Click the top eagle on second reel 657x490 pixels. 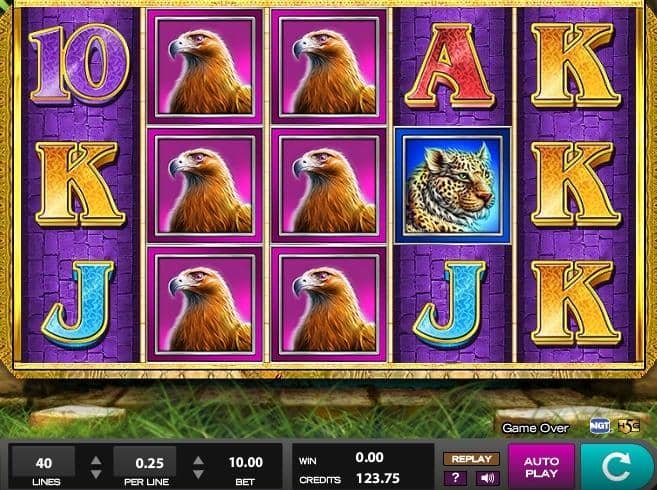(205, 67)
